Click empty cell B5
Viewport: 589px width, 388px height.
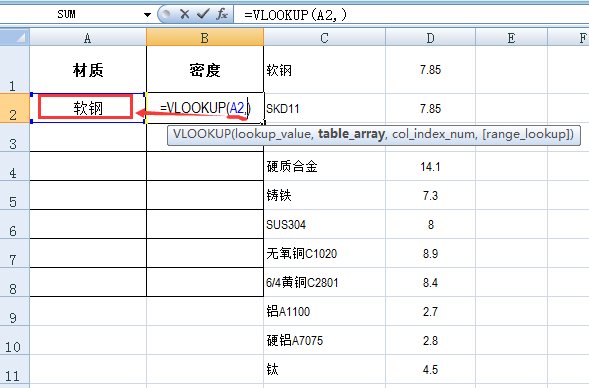[x=205, y=195]
